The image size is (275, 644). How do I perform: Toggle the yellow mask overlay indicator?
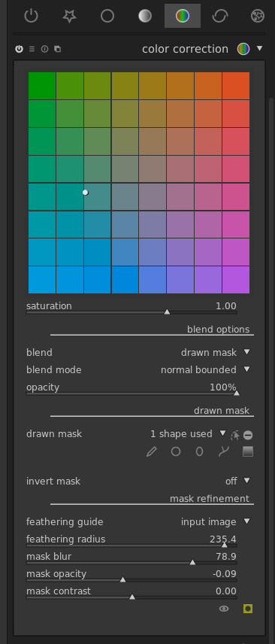click(x=247, y=609)
